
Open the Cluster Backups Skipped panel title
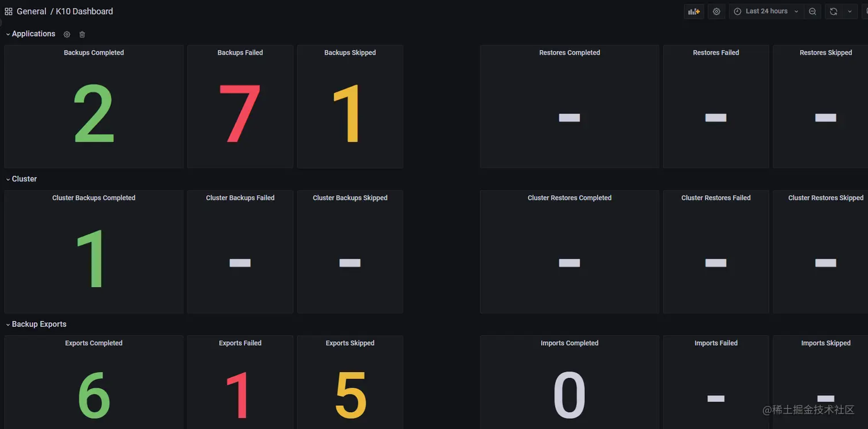(x=350, y=198)
